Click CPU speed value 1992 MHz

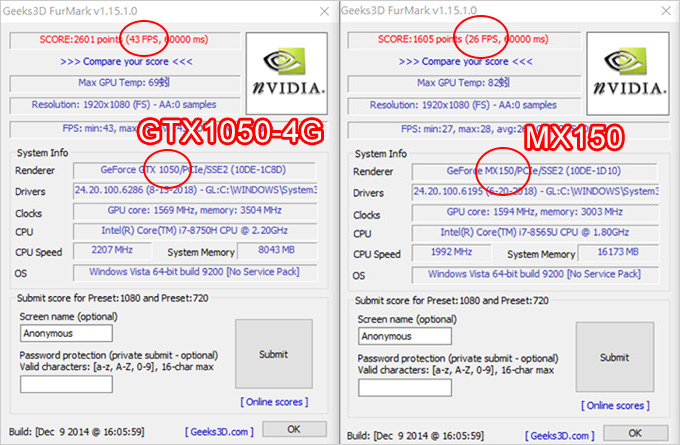coord(451,252)
